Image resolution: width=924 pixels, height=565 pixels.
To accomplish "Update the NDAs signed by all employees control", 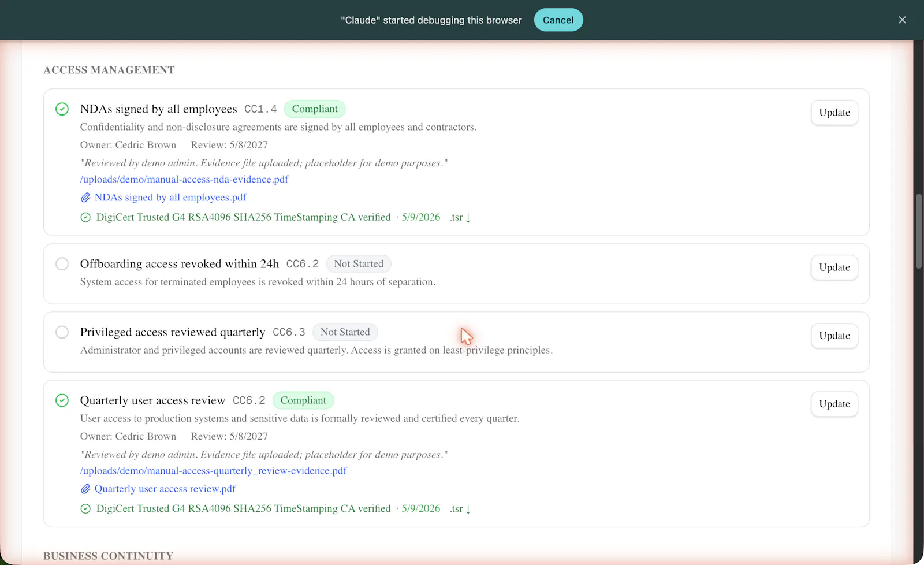I will point(834,113).
